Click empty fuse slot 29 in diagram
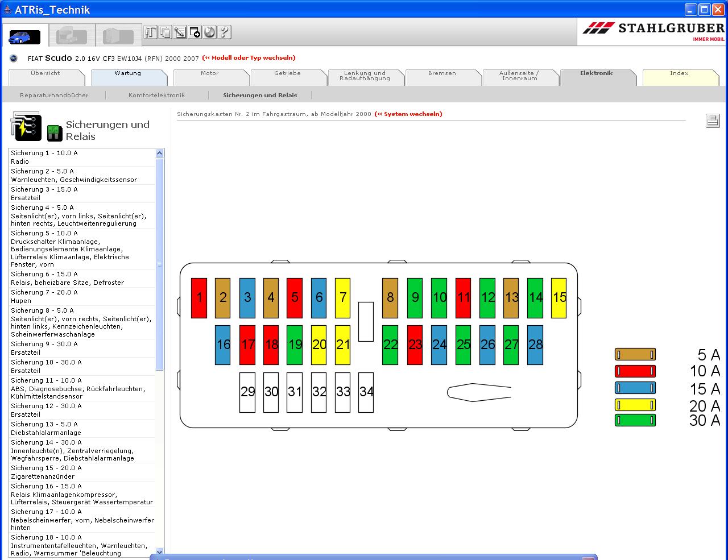The image size is (728, 560). (x=247, y=392)
